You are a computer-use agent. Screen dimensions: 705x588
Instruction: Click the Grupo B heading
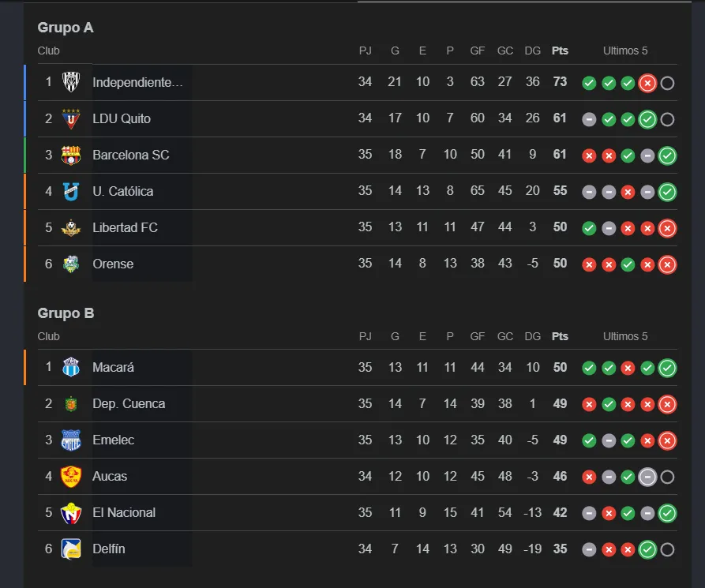point(66,313)
